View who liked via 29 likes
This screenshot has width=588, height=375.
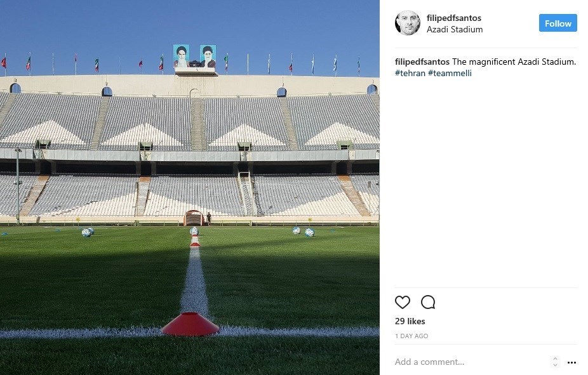410,321
